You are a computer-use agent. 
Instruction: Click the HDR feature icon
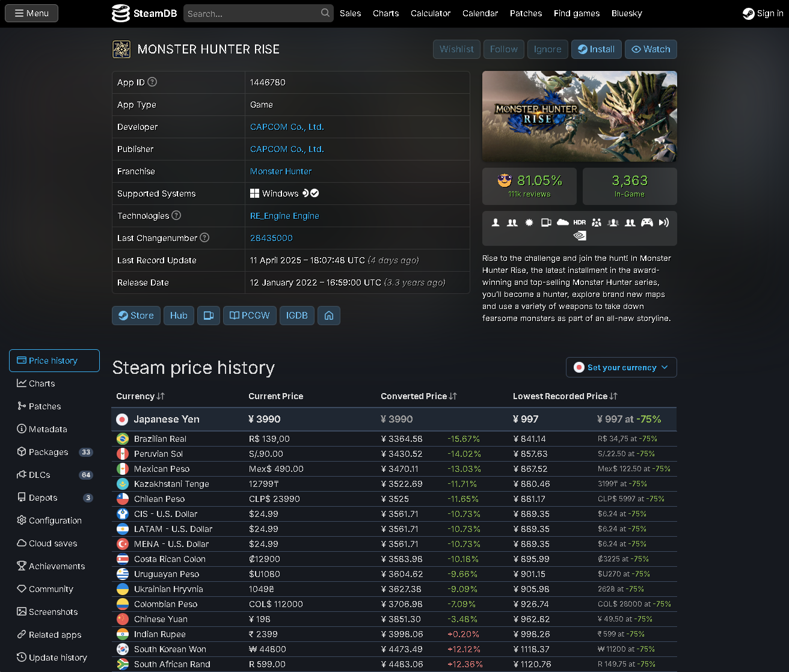click(580, 222)
